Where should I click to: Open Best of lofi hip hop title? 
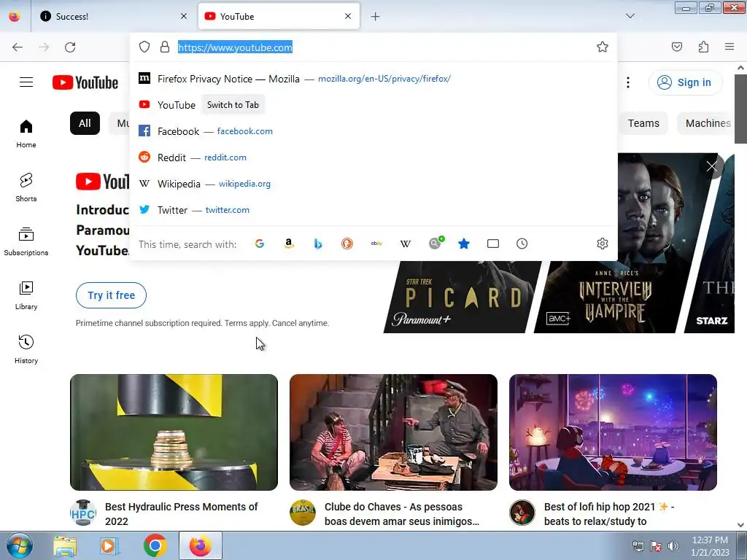tap(609, 514)
